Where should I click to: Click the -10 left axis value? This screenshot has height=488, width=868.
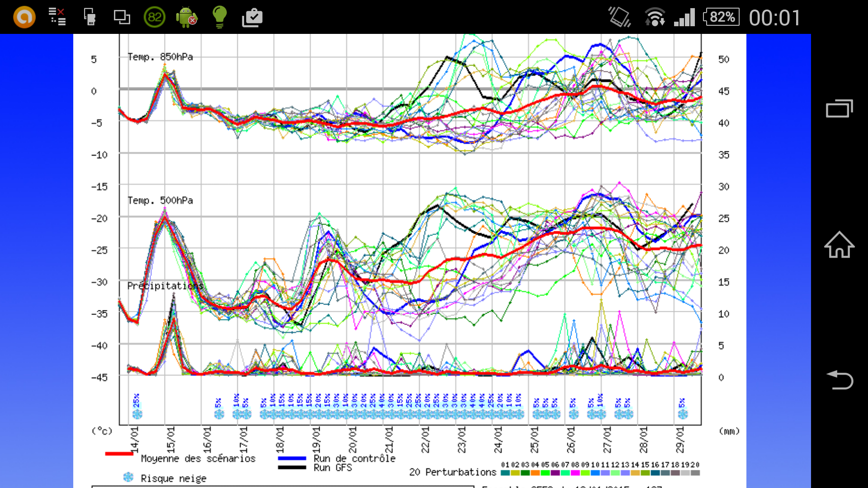pos(99,155)
